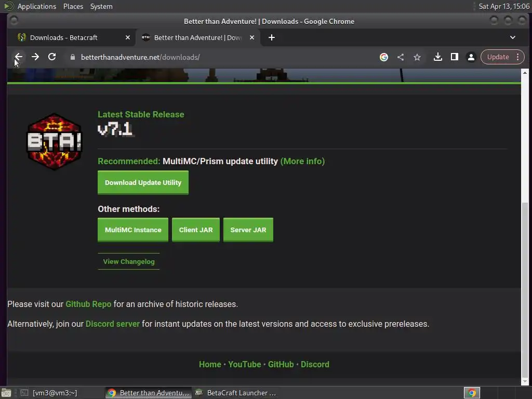The width and height of the screenshot is (532, 399).
Task: Close the Downloads - Betacraft tab
Action: pyautogui.click(x=128, y=37)
